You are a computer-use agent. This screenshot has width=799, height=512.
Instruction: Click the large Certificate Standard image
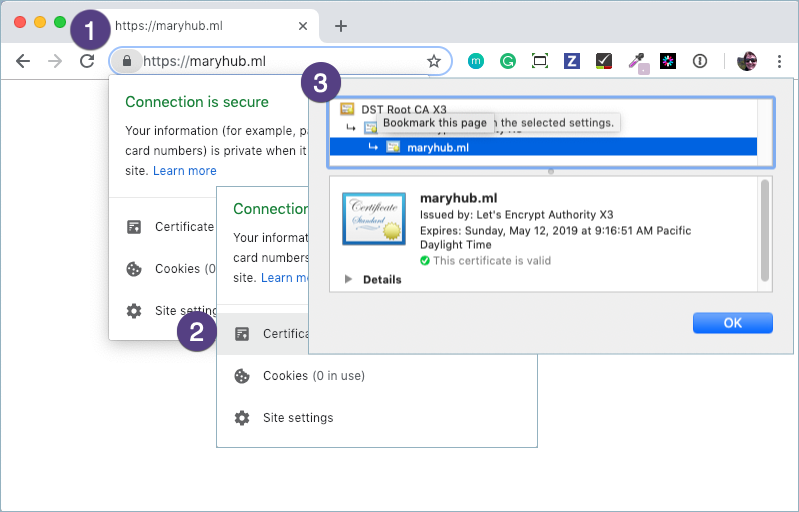[374, 219]
